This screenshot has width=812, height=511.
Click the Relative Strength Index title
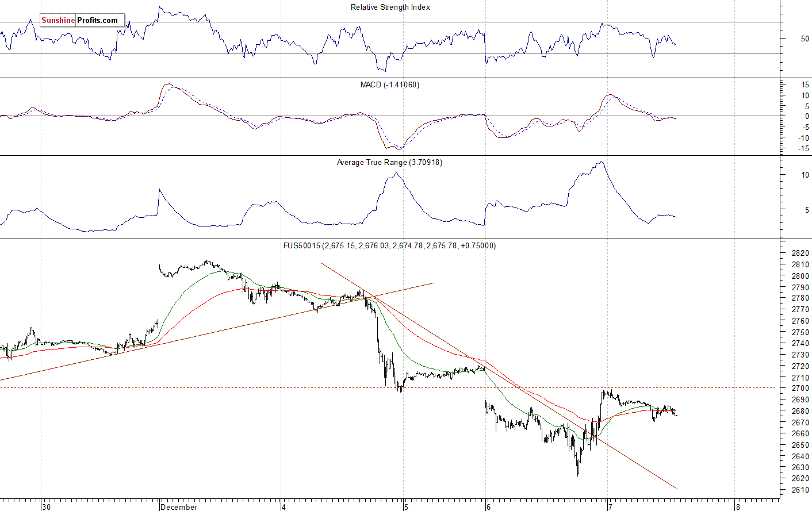(390, 7)
